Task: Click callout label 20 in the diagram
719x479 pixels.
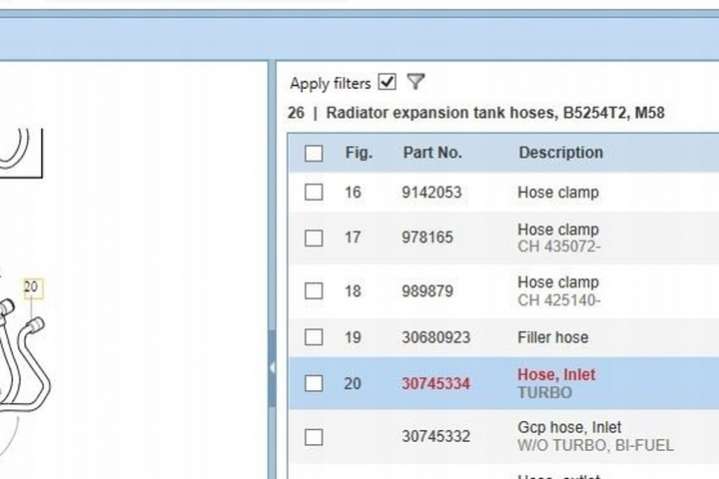Action: 31,288
